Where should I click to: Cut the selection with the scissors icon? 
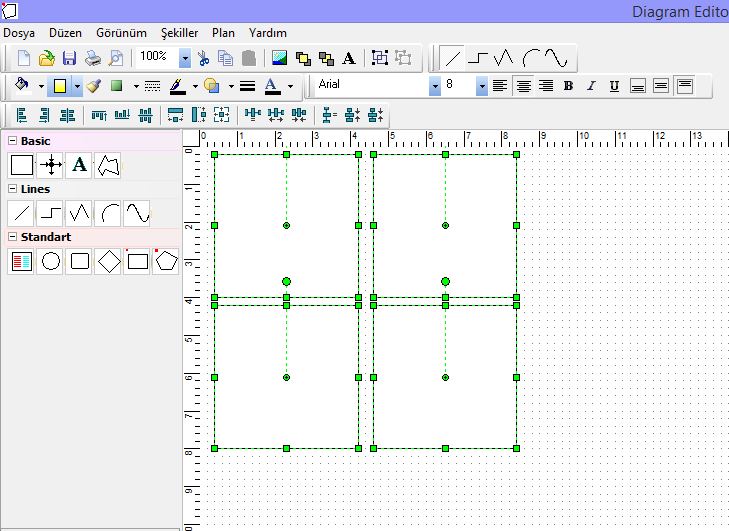(x=203, y=58)
